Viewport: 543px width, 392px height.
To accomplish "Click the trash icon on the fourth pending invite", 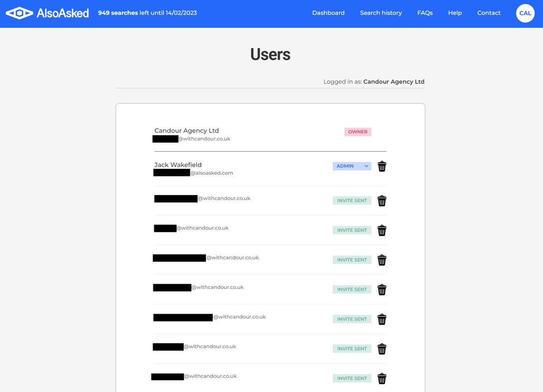I will click(x=382, y=289).
